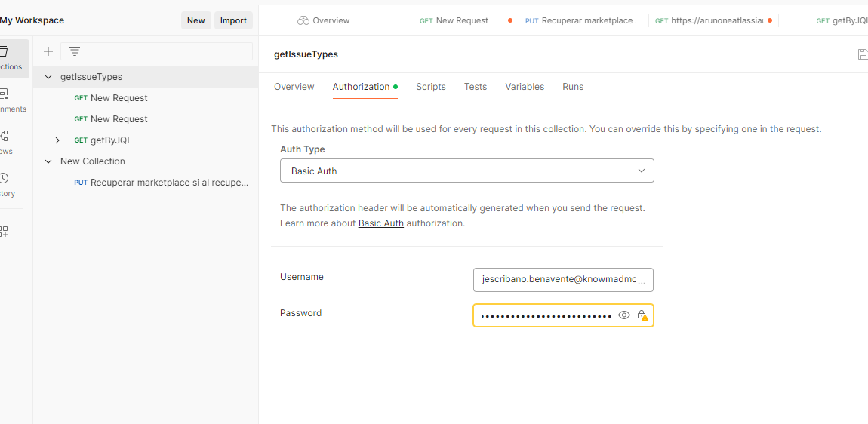Click the My Workspace label
868x424 pixels.
tap(32, 20)
